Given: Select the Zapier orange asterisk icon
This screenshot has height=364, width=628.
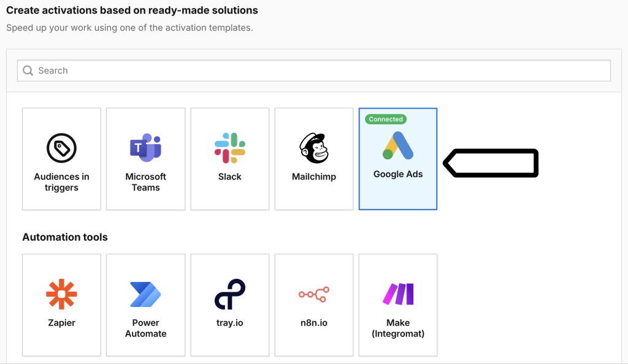Looking at the screenshot, I should (x=61, y=294).
